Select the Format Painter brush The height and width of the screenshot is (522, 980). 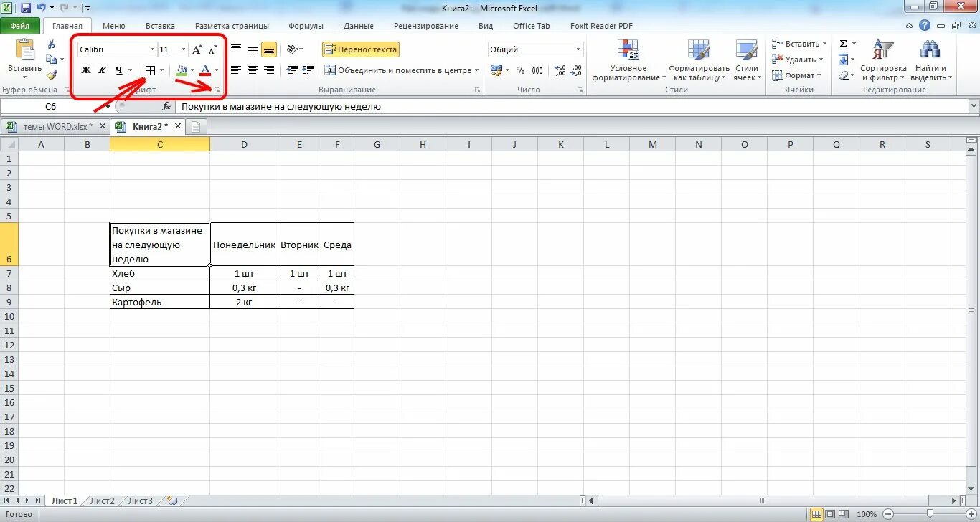pos(52,75)
